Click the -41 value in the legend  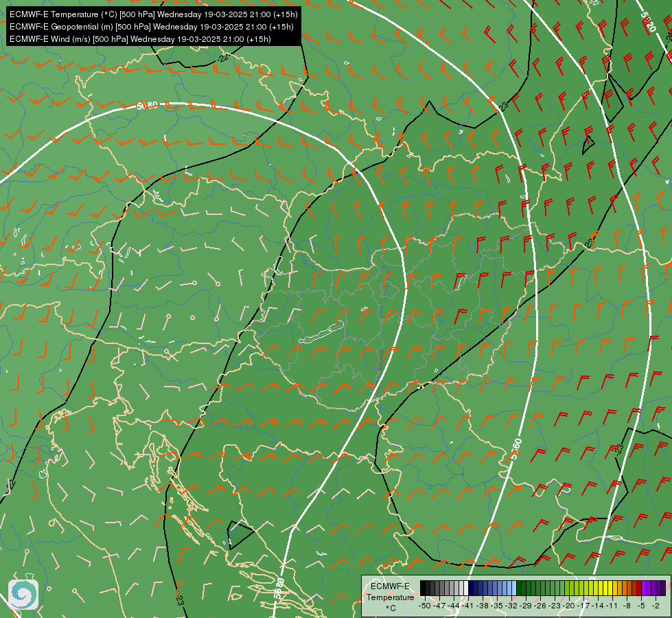468,606
